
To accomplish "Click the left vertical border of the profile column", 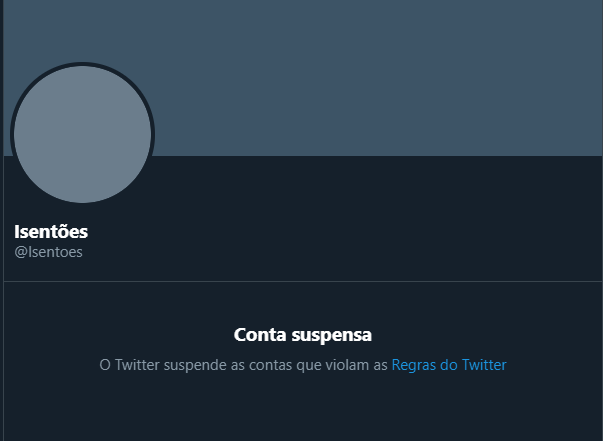I will [x=3, y=220].
